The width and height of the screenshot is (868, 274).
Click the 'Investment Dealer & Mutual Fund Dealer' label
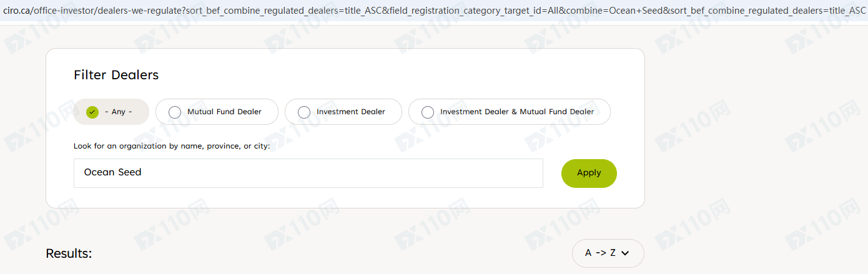[517, 112]
